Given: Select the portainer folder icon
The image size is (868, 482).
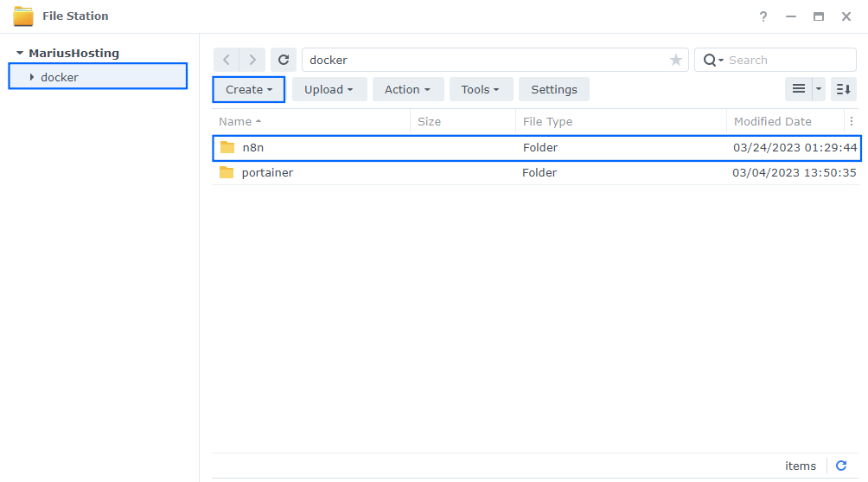Looking at the screenshot, I should click(227, 172).
